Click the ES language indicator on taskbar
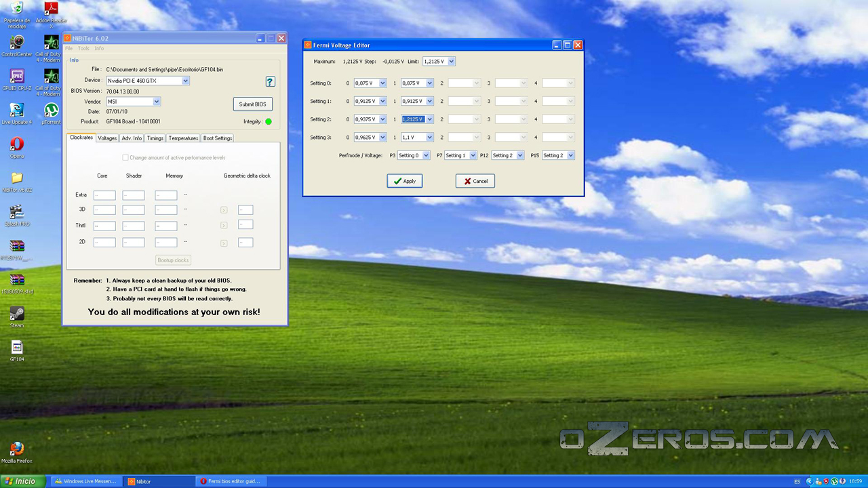868x488 pixels. pyautogui.click(x=797, y=481)
